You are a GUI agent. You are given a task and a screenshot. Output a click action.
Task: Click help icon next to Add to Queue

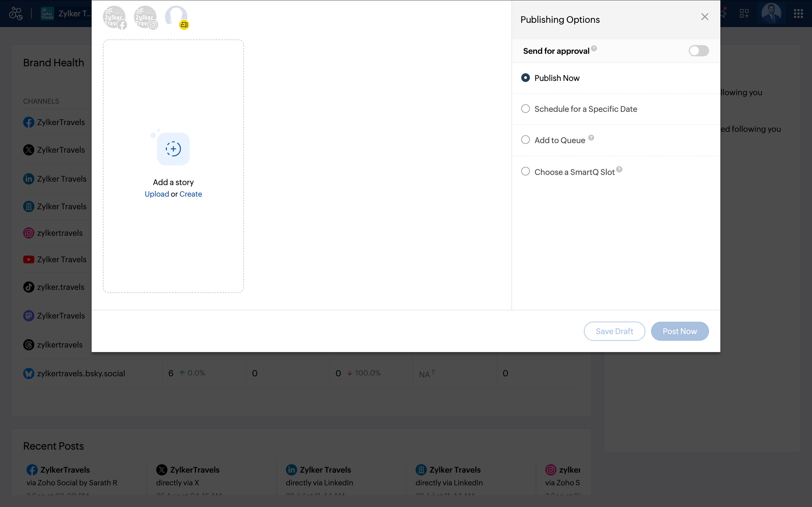(591, 137)
